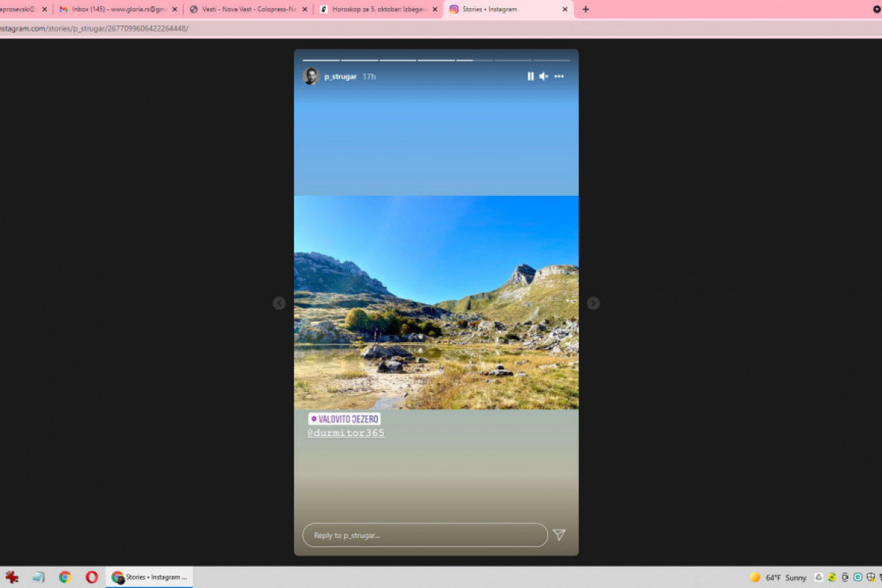The width and height of the screenshot is (882, 588).
Task: Click the p_strugar profile avatar
Action: 311,76
